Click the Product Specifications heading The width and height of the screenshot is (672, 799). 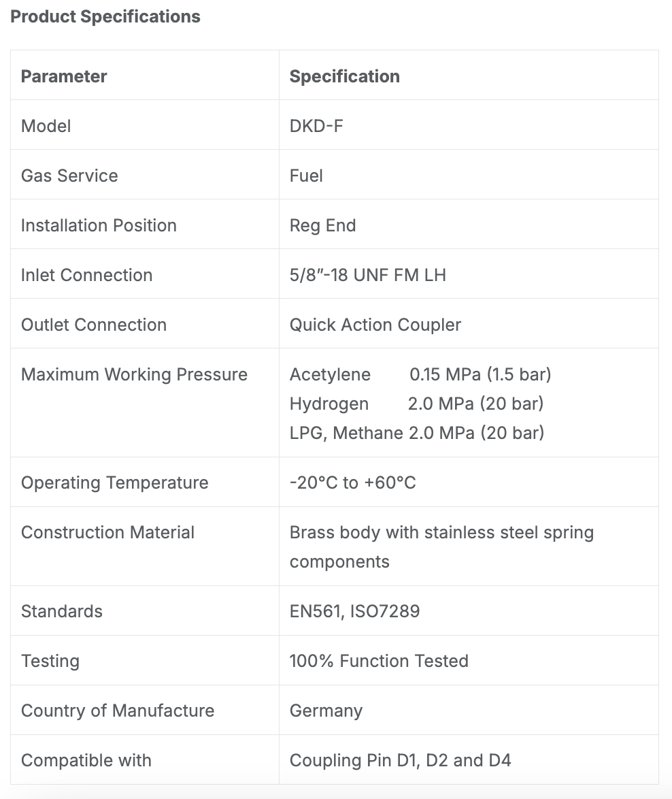click(x=105, y=16)
